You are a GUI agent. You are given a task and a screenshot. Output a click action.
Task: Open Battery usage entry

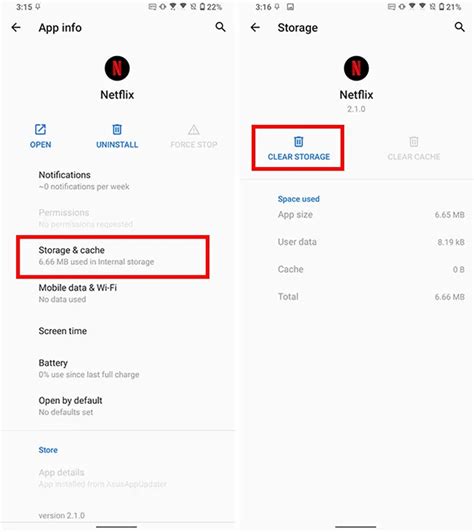point(117,368)
